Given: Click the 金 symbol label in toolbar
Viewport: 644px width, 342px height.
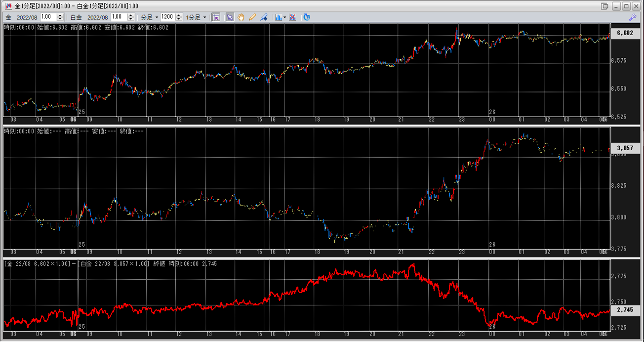Looking at the screenshot, I should point(8,17).
